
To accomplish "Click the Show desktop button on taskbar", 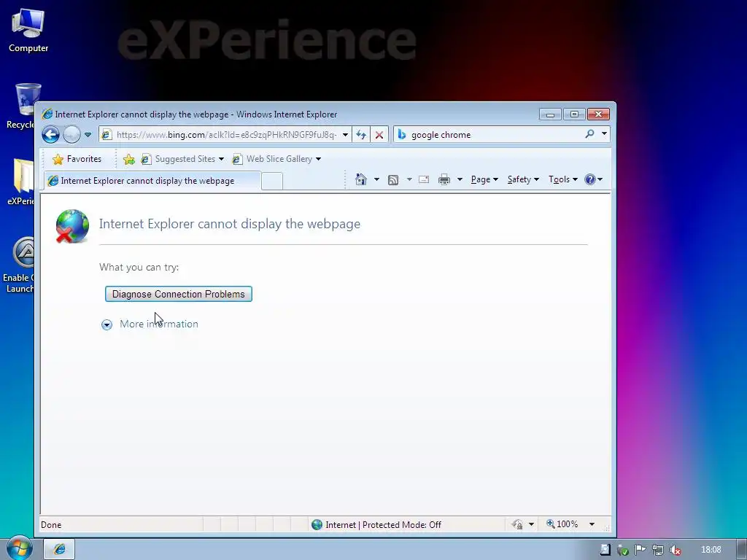I will pos(741,550).
